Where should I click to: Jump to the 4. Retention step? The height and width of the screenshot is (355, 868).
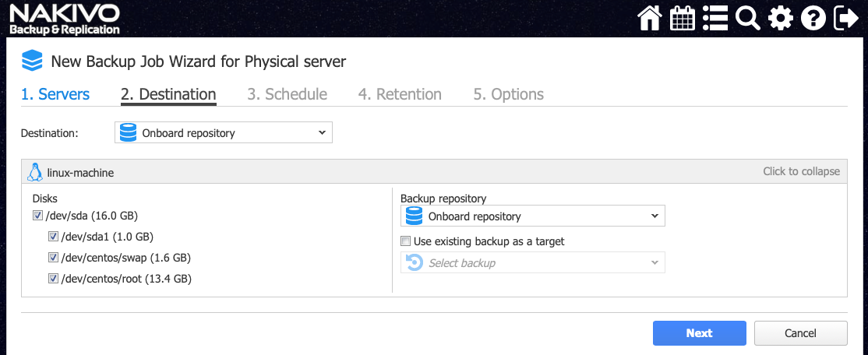click(x=400, y=94)
